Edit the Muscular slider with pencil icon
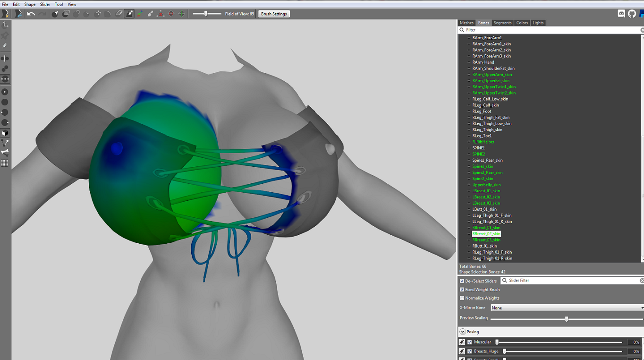The width and height of the screenshot is (644, 360). 462,342
